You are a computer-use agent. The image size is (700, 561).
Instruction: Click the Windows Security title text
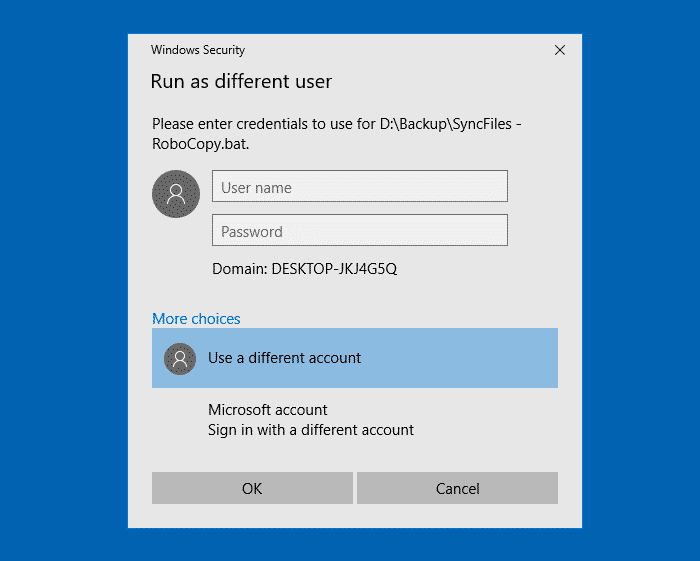[198, 50]
